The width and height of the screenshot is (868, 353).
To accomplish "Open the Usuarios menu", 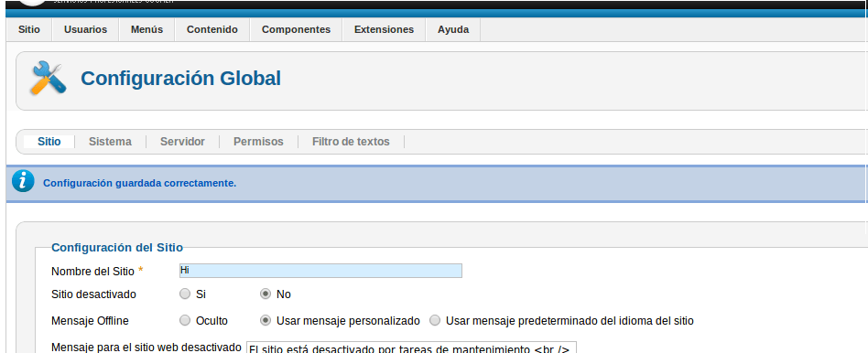I will click(85, 30).
